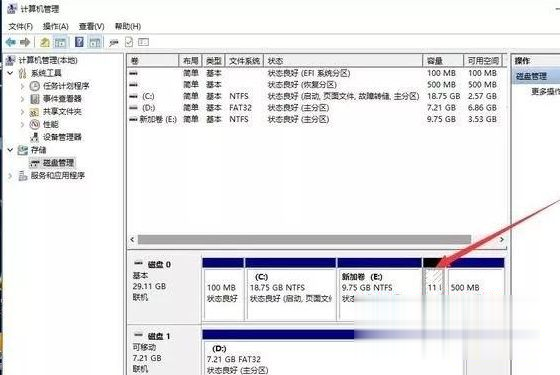Click 磁盘管理 in the 操作 pane
This screenshot has width=560, height=375.
[x=531, y=76]
